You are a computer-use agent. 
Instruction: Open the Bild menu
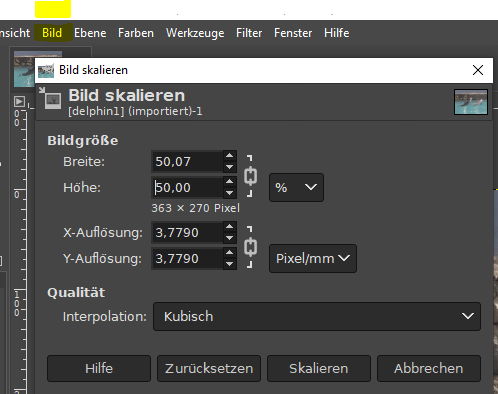coord(52,33)
